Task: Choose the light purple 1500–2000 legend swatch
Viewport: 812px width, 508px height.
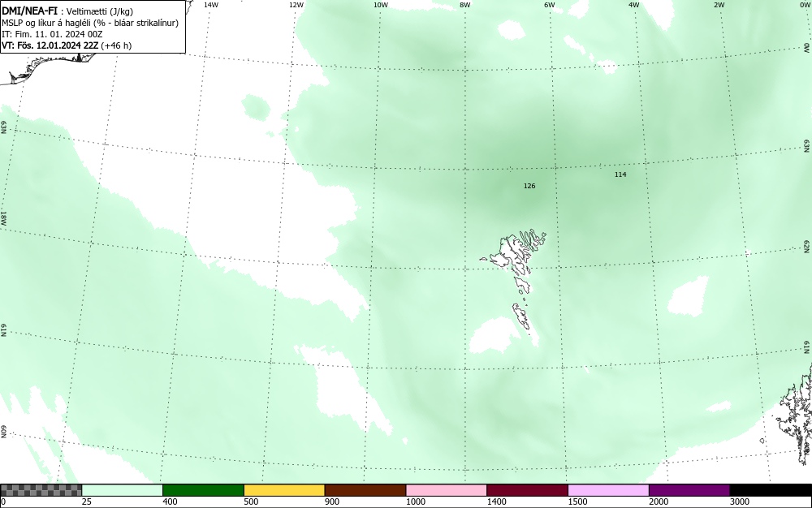Action: click(608, 490)
